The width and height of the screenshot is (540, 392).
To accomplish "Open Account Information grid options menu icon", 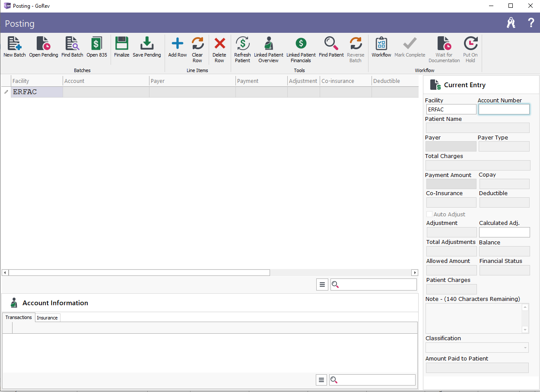I will (x=321, y=380).
